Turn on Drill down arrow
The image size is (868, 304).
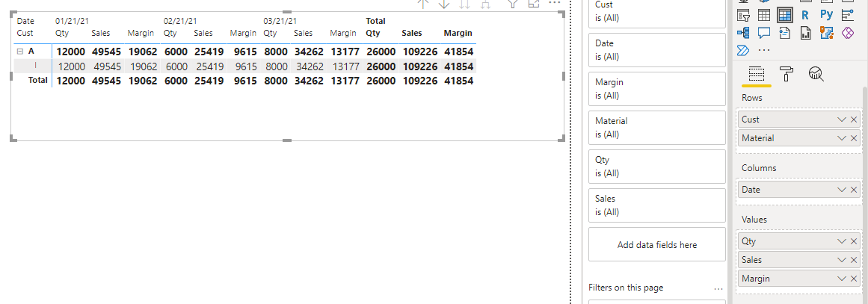pos(444,3)
